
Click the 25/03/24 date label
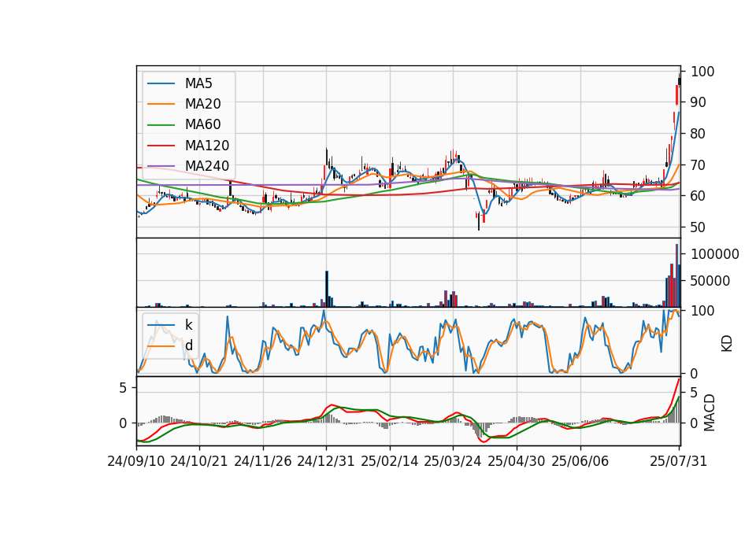click(453, 461)
